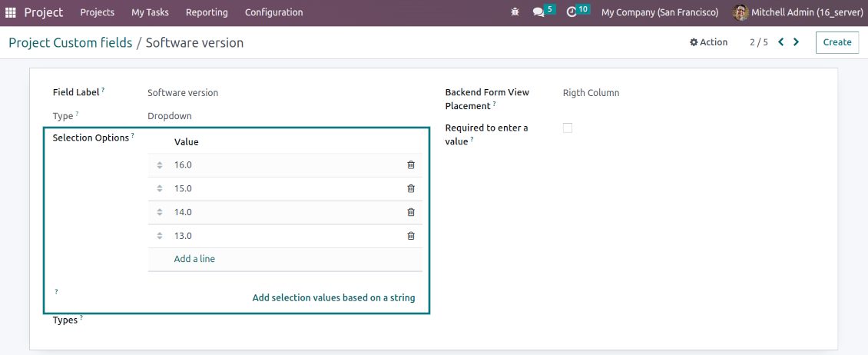Viewport: 868px width, 355px height.
Task: Click Add selection values based on a string
Action: 333,298
